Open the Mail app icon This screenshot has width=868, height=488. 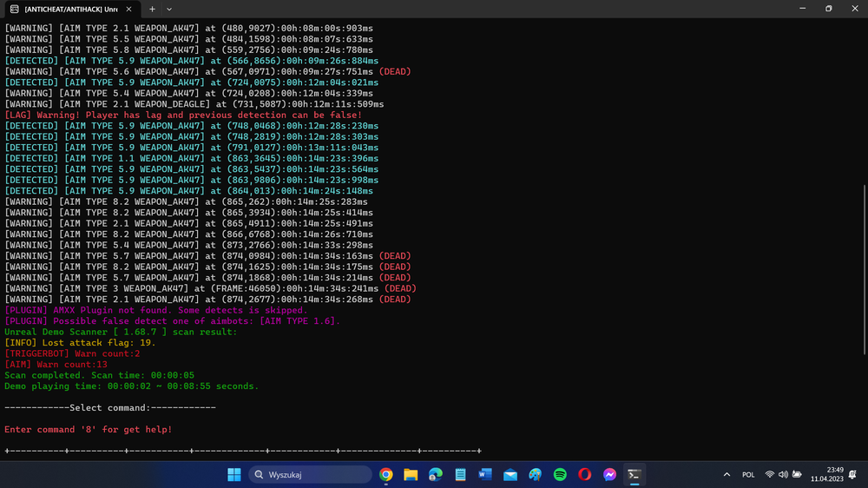tap(510, 475)
